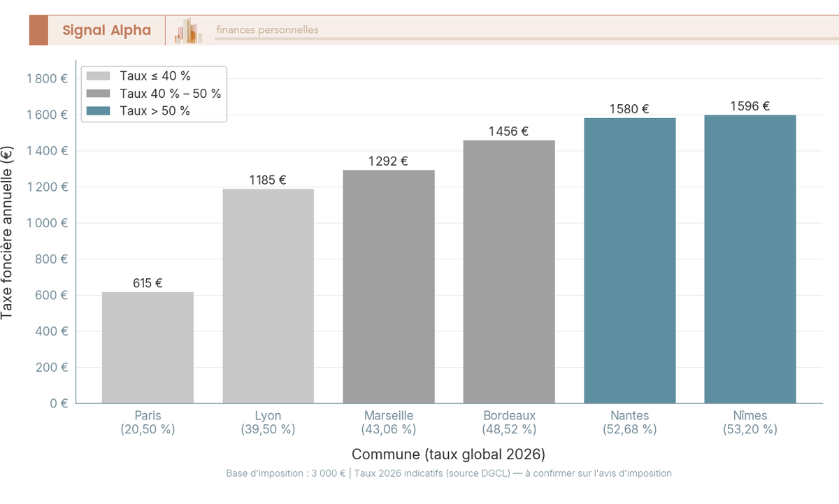Click the '1292 €' value label
839x504 pixels.
tap(389, 161)
